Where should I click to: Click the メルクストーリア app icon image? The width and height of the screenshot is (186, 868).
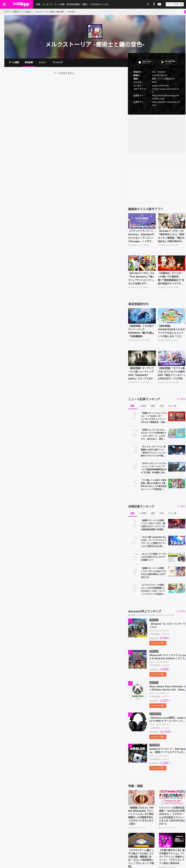pos(95,31)
